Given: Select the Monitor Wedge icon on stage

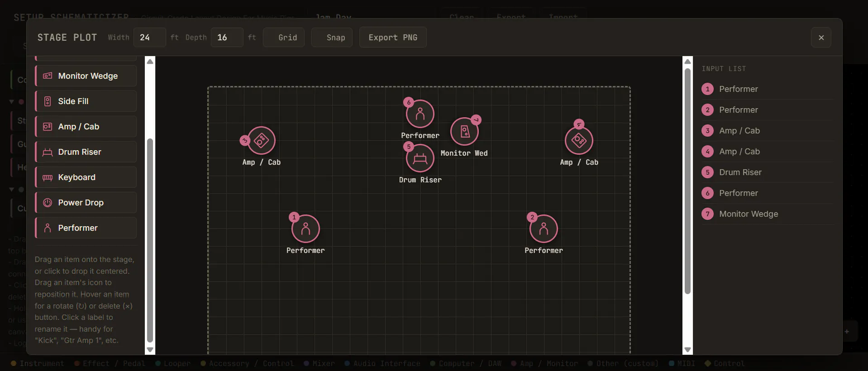Looking at the screenshot, I should (464, 131).
